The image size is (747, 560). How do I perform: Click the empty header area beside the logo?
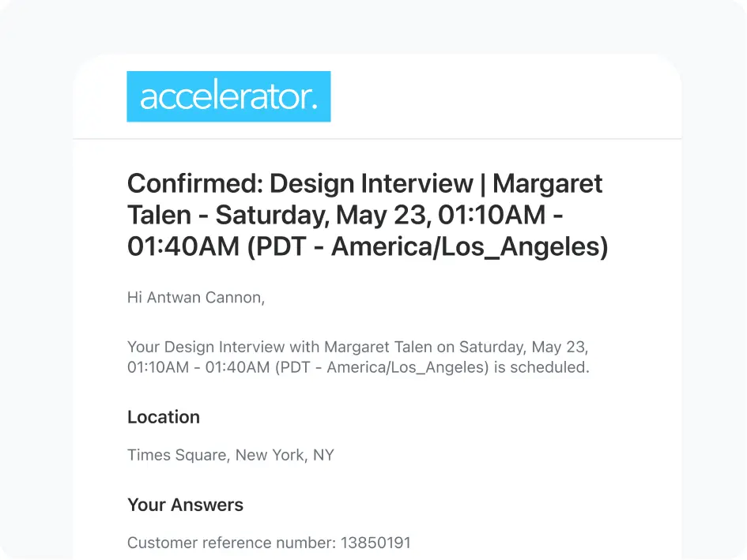506,96
